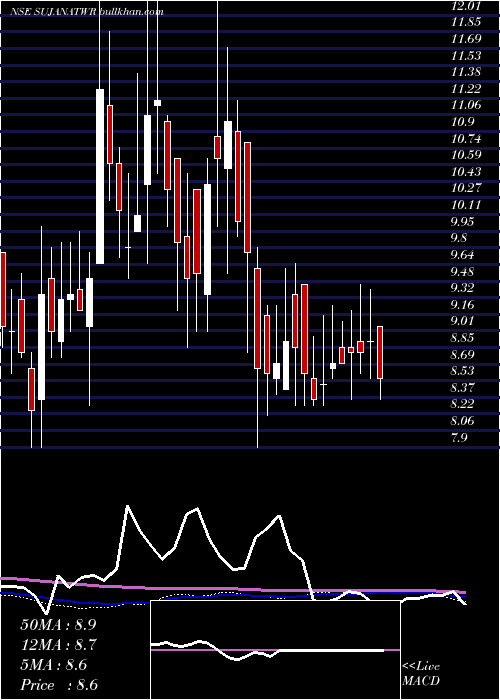Click the 5MA : 8.6 readout
This screenshot has height=700, width=500.
tap(54, 665)
